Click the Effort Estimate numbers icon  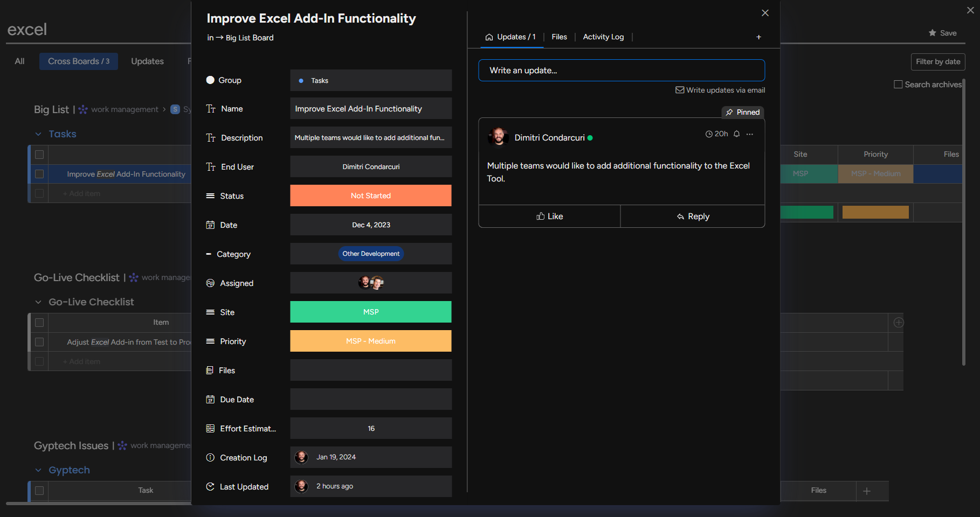tap(210, 429)
